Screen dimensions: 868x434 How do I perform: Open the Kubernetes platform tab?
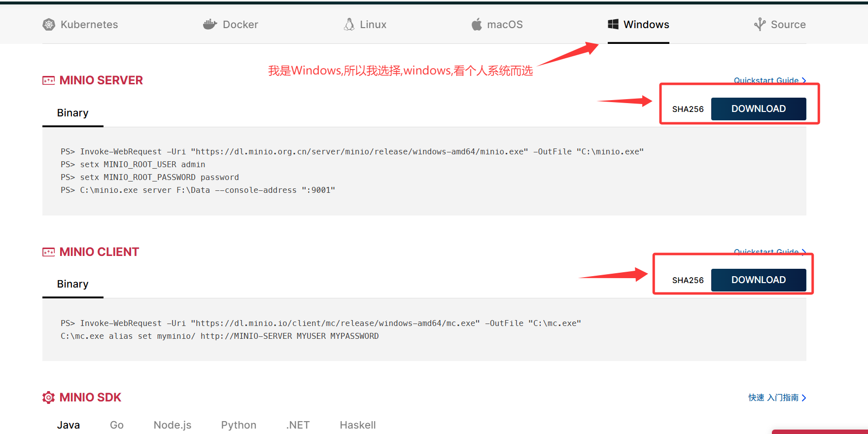pos(80,24)
